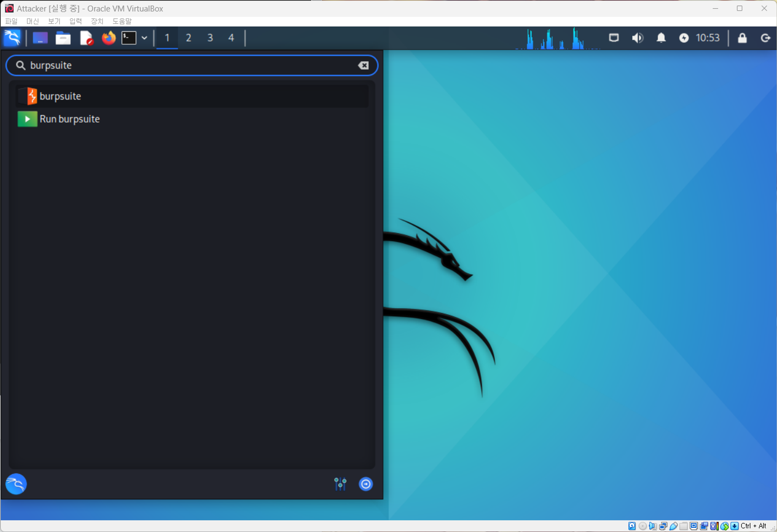Click the VirtualBox display status icon
The image size is (777, 532).
[693, 526]
